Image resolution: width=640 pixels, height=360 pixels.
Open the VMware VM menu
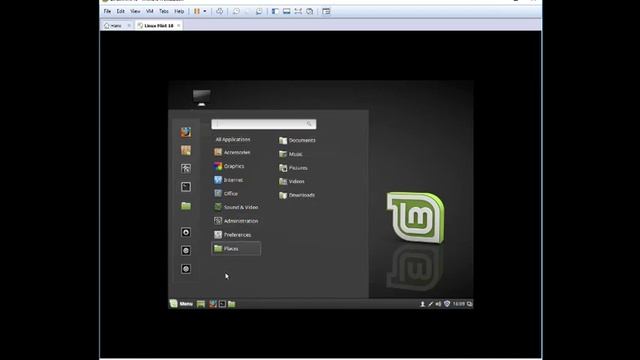[x=150, y=11]
